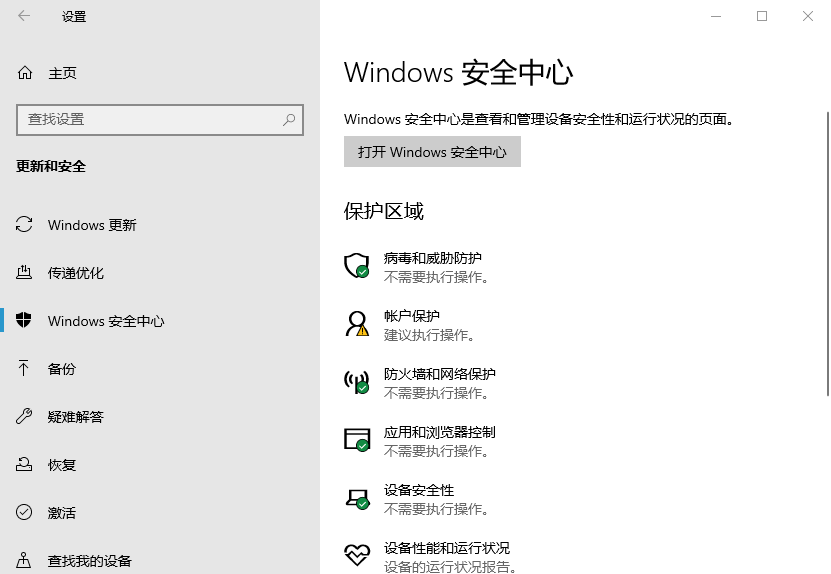Screen dimensions: 831x574
Task: Click the 设备的运行状况报告 status text
Action: [450, 567]
